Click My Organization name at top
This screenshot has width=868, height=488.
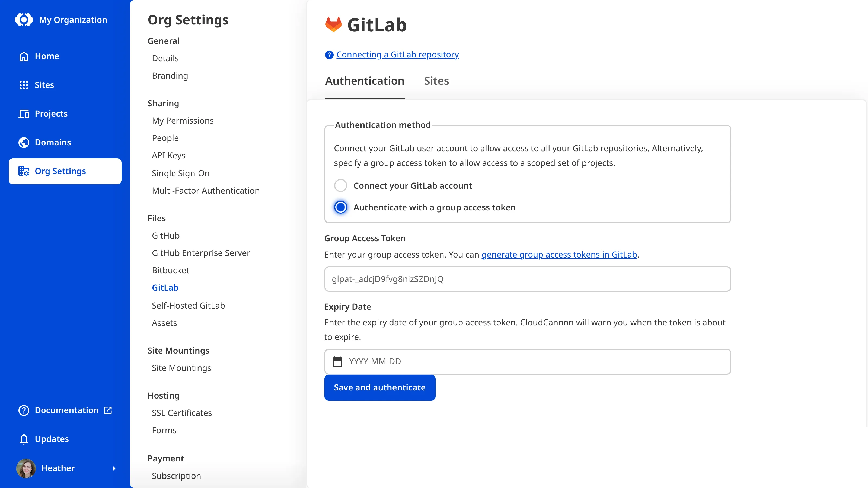coord(73,20)
